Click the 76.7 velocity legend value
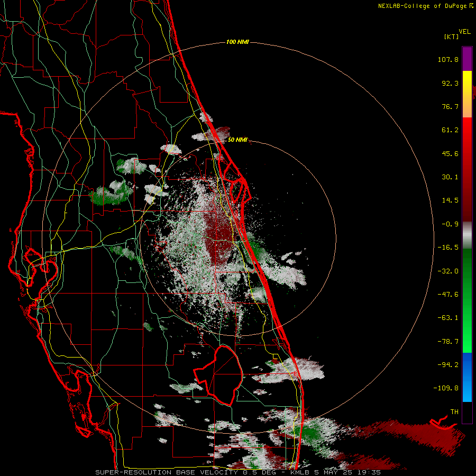This screenshot has height=476, width=476. point(450,106)
